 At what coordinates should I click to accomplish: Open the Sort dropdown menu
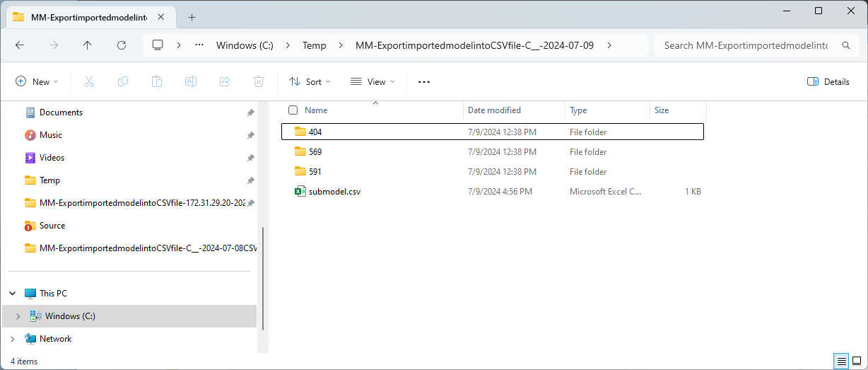click(x=310, y=81)
